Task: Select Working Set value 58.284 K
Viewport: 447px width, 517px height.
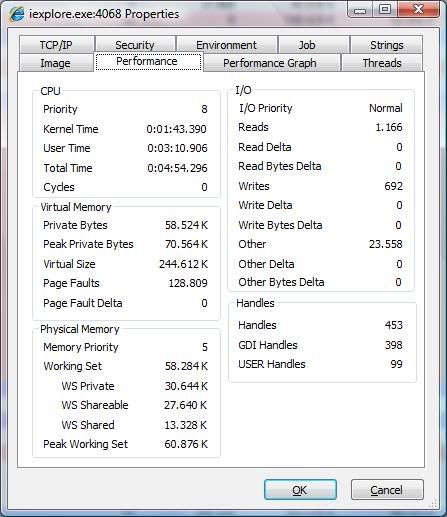Action: pos(186,366)
